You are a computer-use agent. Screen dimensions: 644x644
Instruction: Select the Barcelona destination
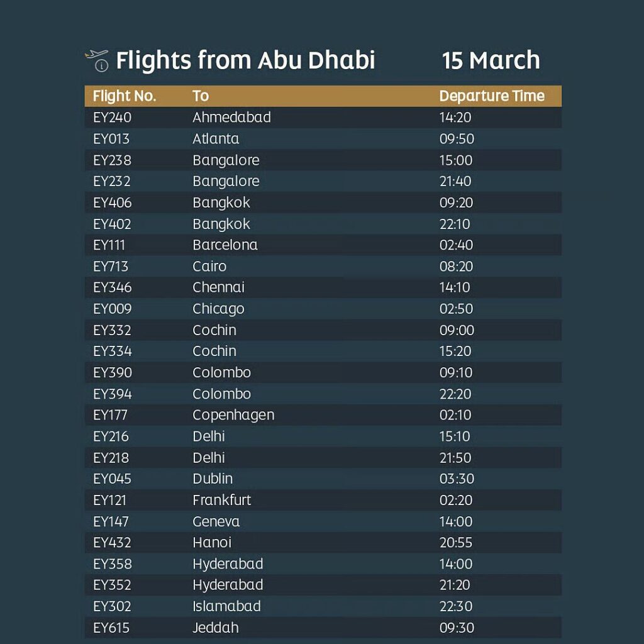point(225,245)
